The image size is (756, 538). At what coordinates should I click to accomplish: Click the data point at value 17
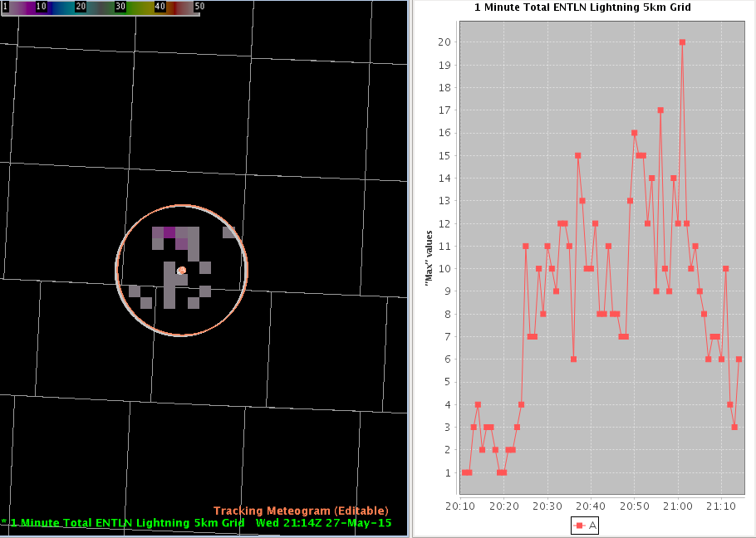(x=660, y=110)
